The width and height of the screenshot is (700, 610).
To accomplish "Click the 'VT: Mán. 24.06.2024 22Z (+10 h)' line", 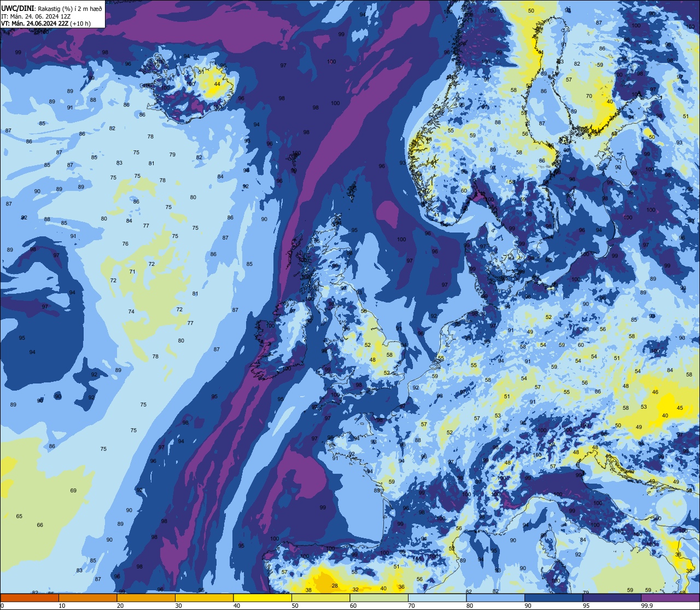I will point(46,24).
